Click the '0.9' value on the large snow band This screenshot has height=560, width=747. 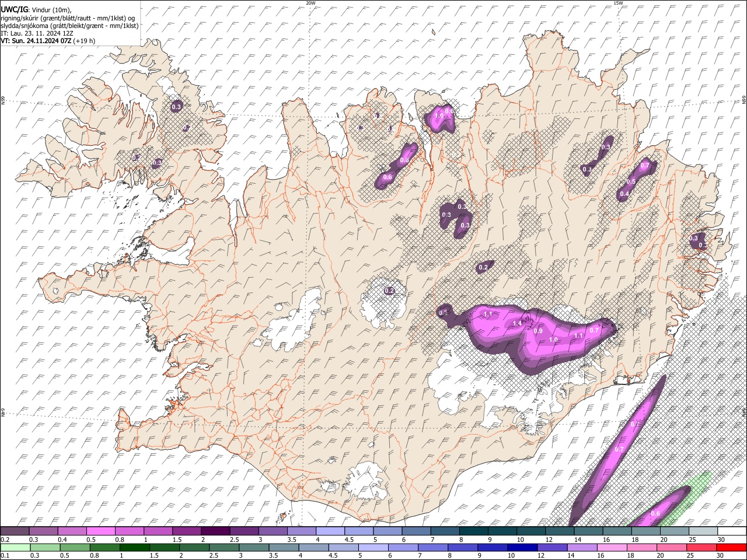(539, 331)
